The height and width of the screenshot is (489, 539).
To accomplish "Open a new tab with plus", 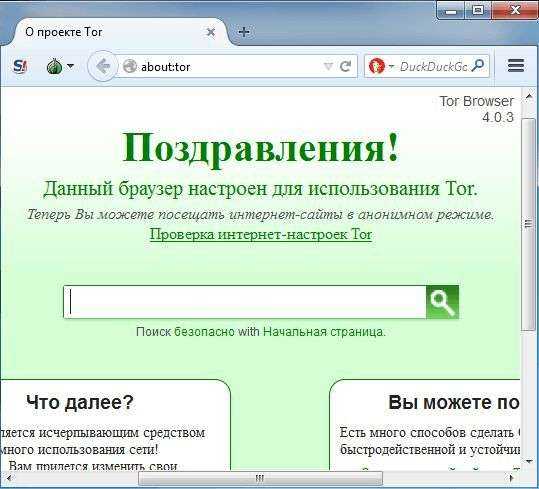I will (x=244, y=32).
